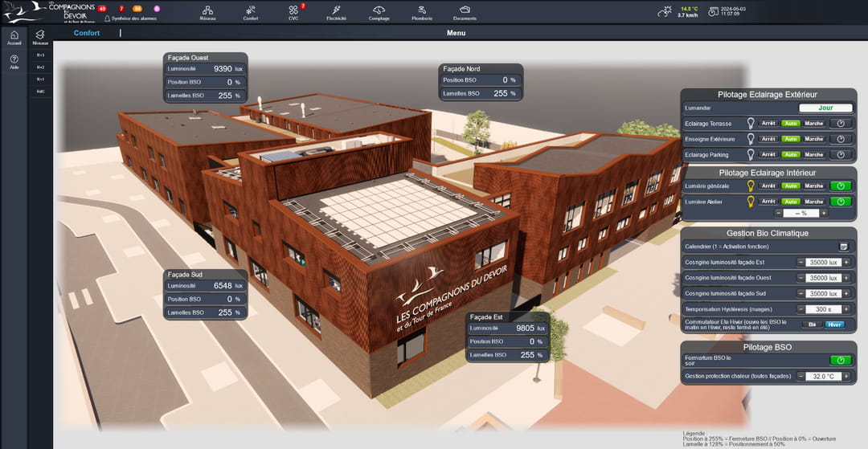
Task: Open the Plomberie faucet section
Action: coord(422,14)
